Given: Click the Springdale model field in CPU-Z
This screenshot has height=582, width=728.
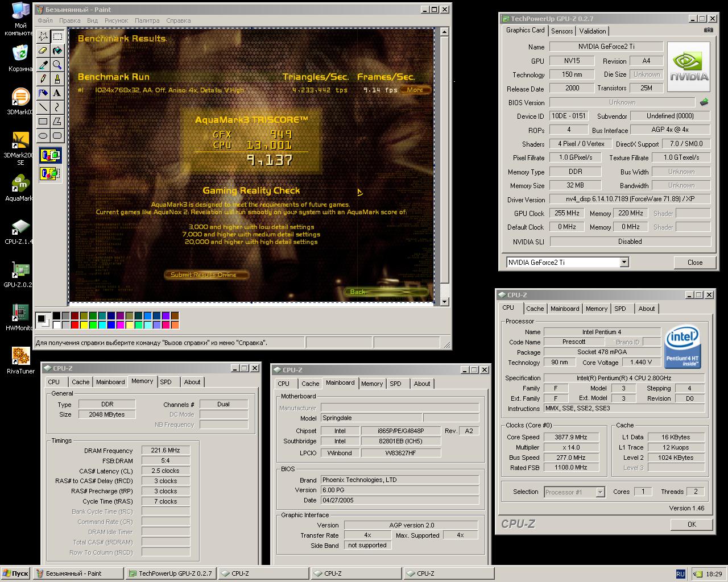Looking at the screenshot, I should pyautogui.click(x=372, y=418).
